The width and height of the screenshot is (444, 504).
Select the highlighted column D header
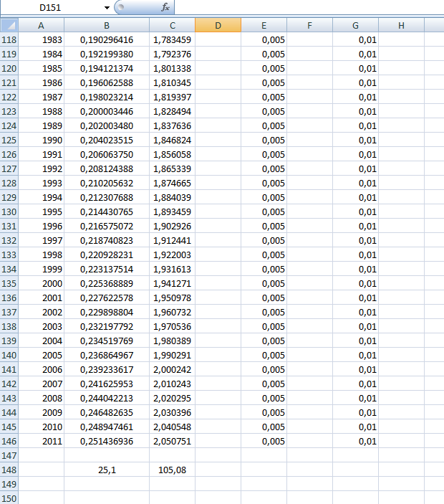click(218, 25)
